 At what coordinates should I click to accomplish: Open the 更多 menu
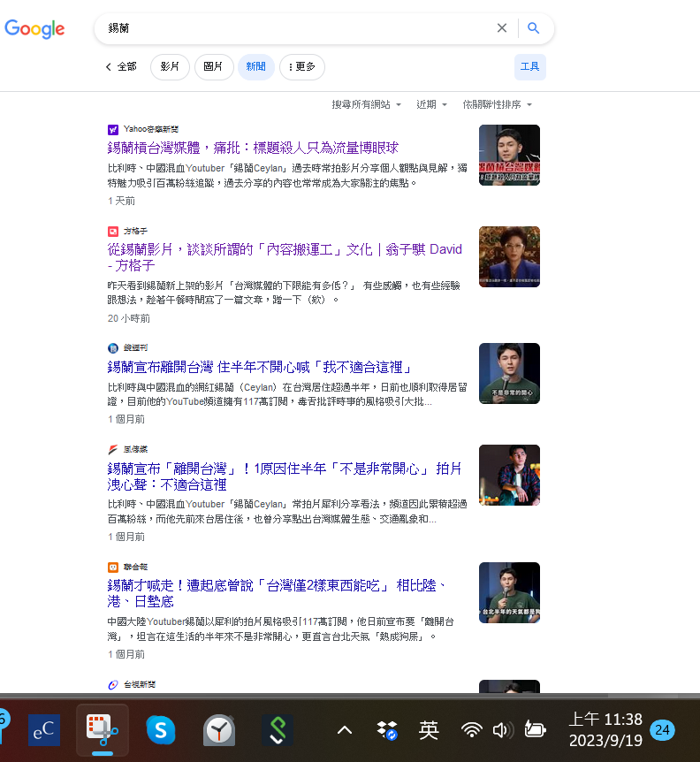tap(301, 66)
